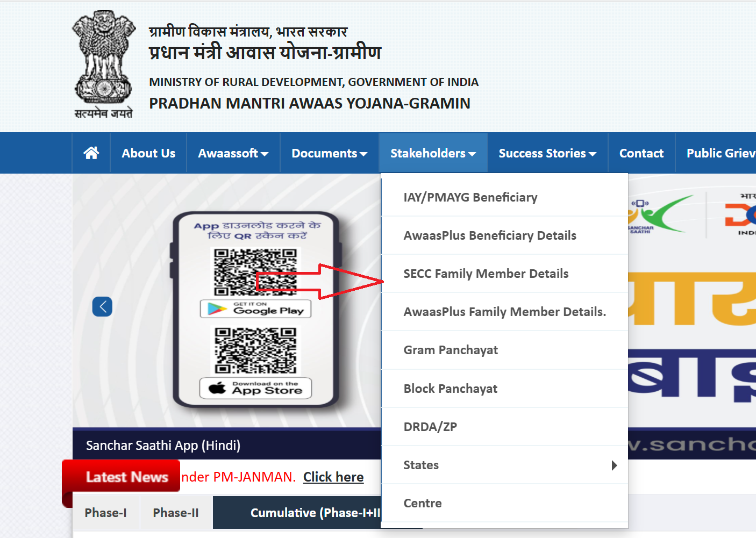Viewport: 756px width, 538px height.
Task: Follow the 'Click here' news link
Action: 333,477
